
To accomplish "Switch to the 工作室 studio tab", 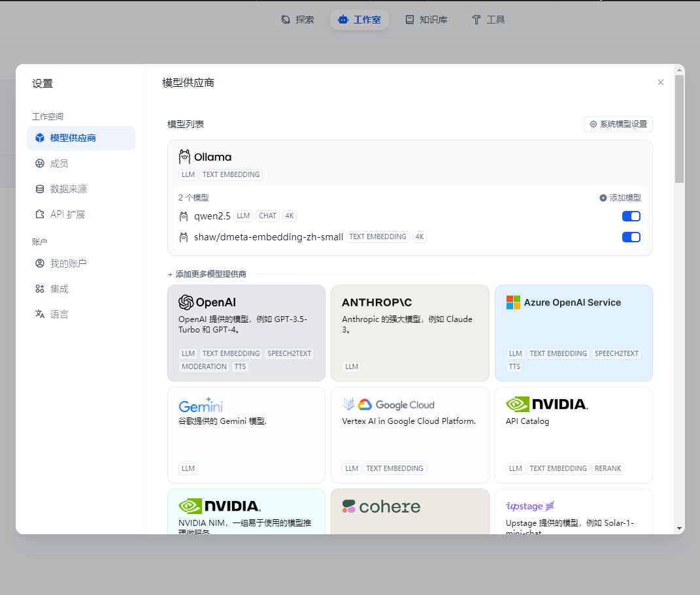I will [359, 20].
